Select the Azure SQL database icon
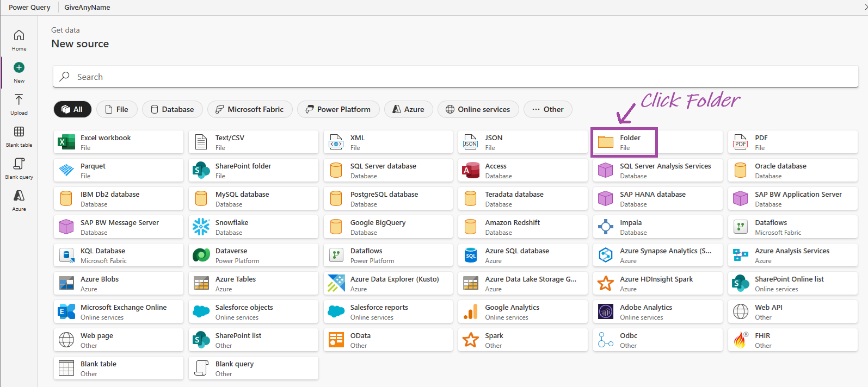The image size is (868, 387). coord(471,255)
